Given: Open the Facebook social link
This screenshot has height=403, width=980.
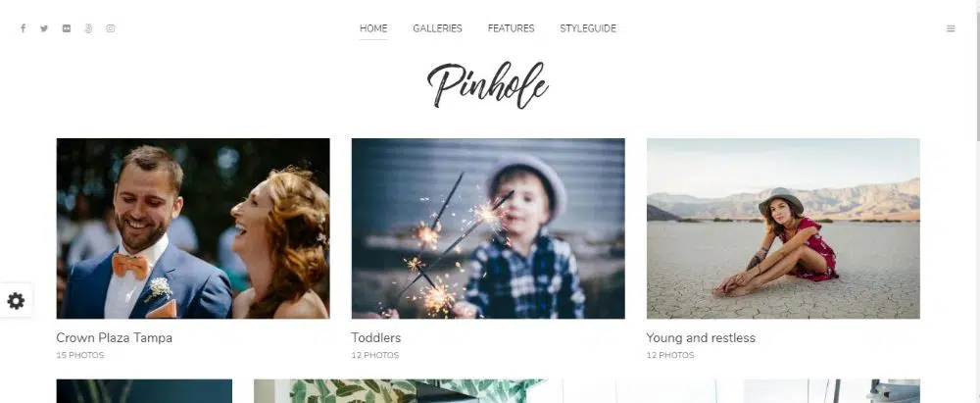Looking at the screenshot, I should pyautogui.click(x=24, y=28).
